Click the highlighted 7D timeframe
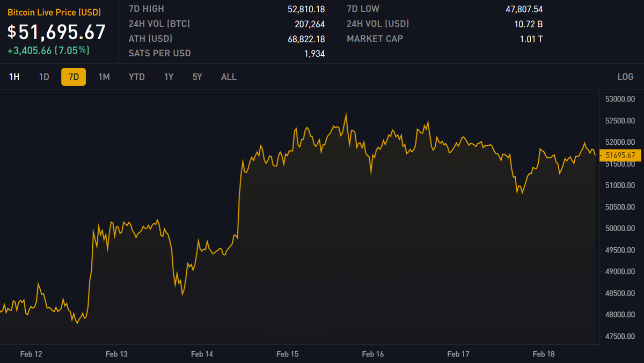This screenshot has height=363, width=644. (73, 77)
